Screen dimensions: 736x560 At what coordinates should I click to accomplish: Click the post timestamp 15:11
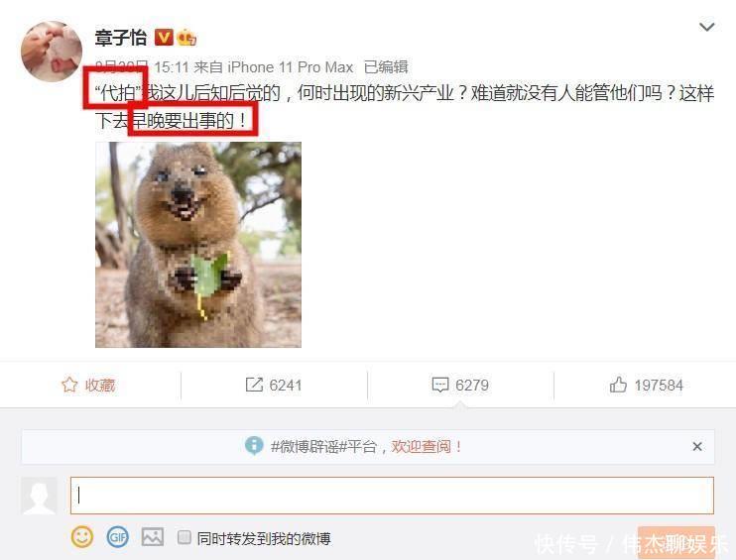[x=172, y=67]
